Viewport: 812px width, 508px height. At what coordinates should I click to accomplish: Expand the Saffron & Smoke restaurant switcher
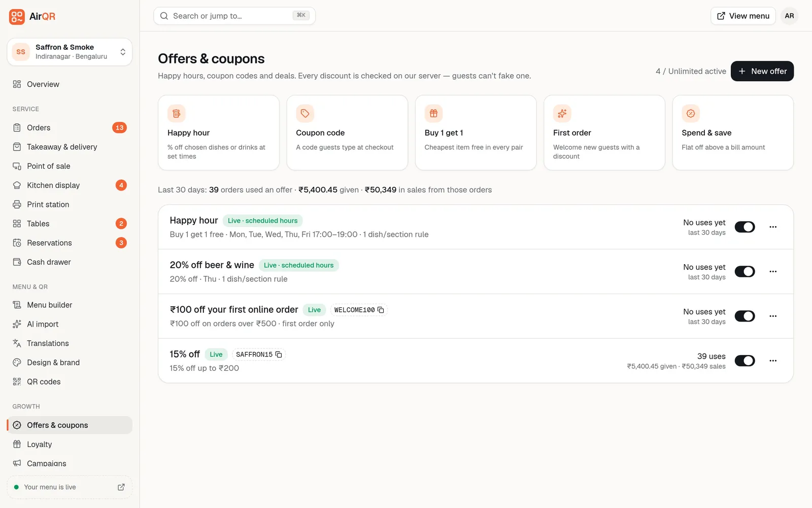[70, 52]
